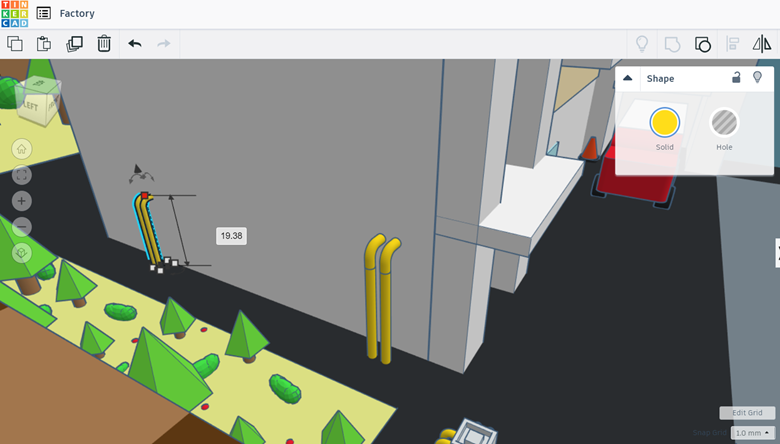Undo the last action
This screenshot has height=444, width=780.
click(135, 44)
